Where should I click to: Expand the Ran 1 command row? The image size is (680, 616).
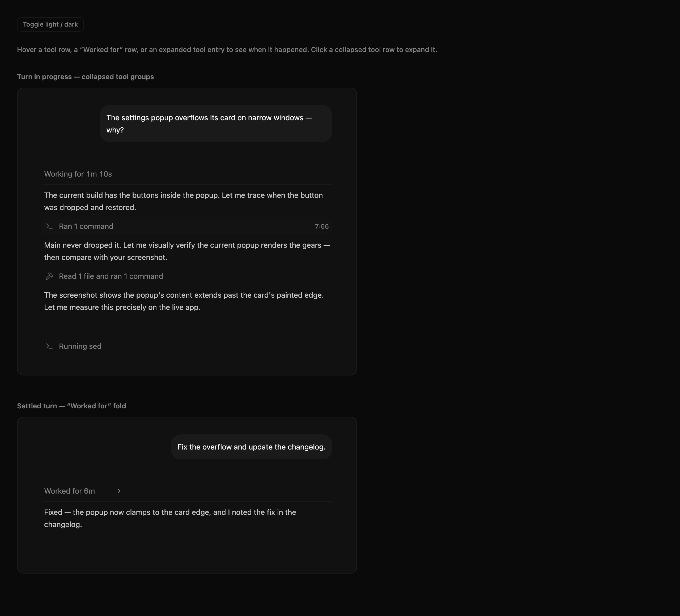click(187, 226)
